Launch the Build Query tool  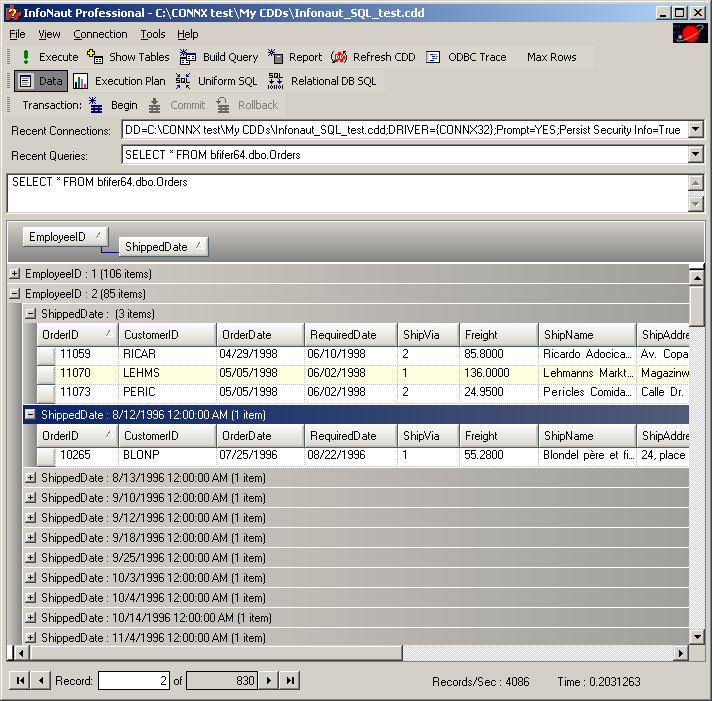(x=188, y=57)
